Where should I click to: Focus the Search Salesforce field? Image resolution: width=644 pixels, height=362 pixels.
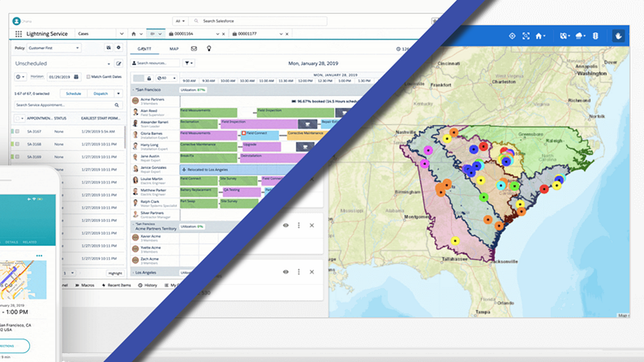pyautogui.click(x=258, y=21)
